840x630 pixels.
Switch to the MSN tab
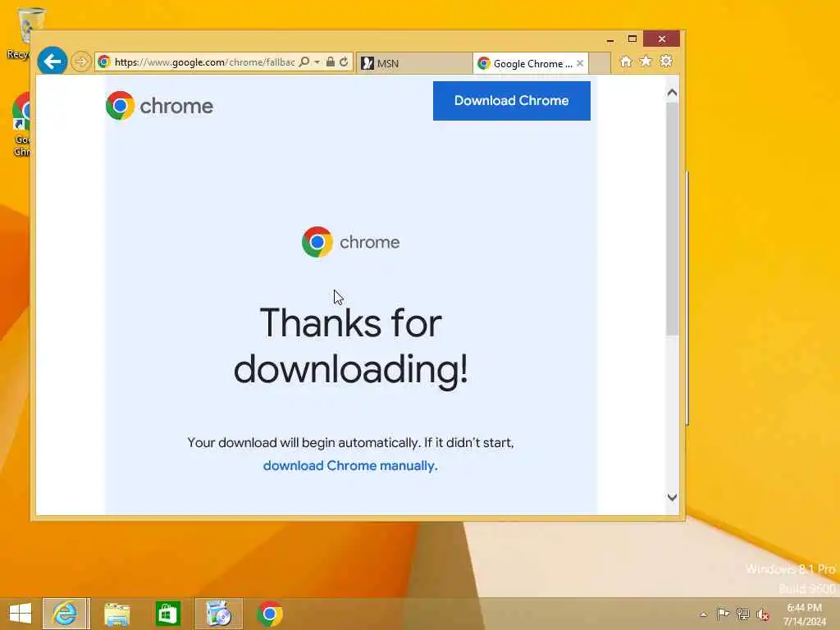pyautogui.click(x=414, y=63)
